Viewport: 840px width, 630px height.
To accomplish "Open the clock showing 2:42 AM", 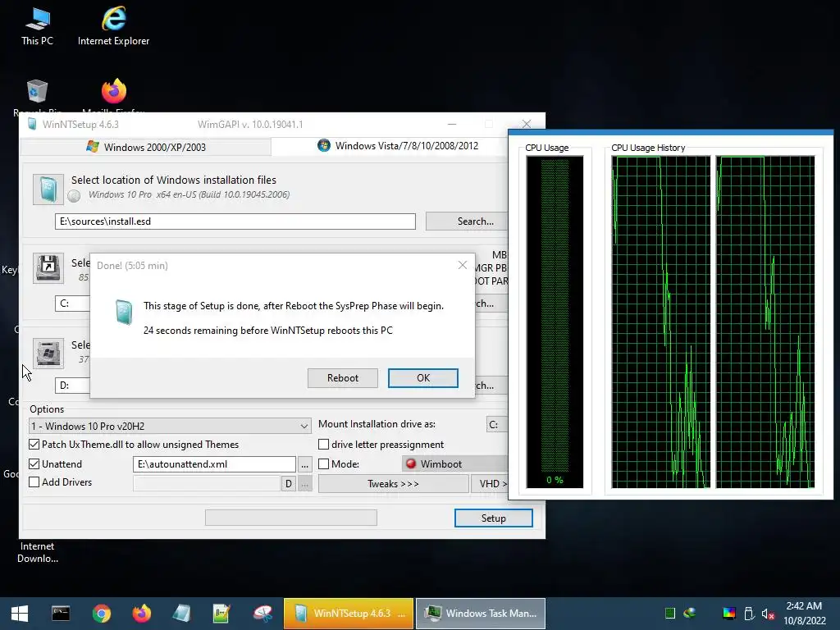I will pos(804,614).
